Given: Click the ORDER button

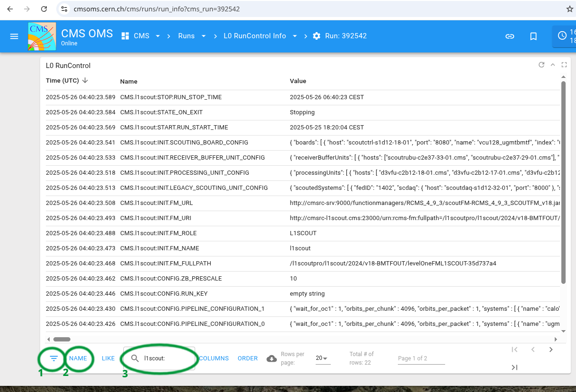Looking at the screenshot, I should coord(248,358).
